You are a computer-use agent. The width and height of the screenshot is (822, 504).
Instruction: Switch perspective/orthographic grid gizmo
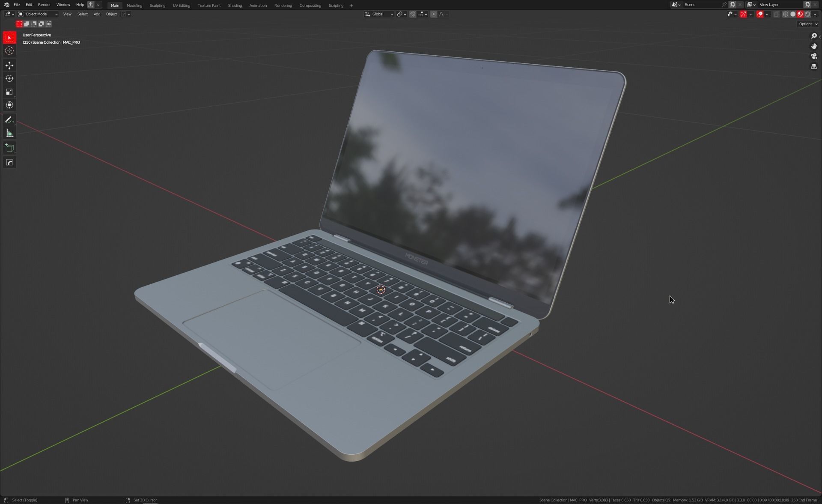pyautogui.click(x=814, y=67)
